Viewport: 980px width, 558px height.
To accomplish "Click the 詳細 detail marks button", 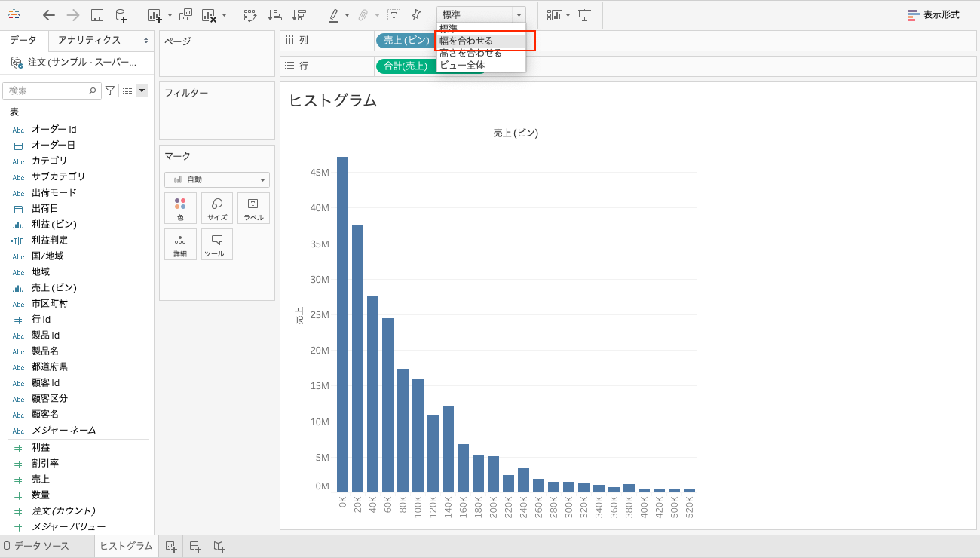I will (180, 244).
